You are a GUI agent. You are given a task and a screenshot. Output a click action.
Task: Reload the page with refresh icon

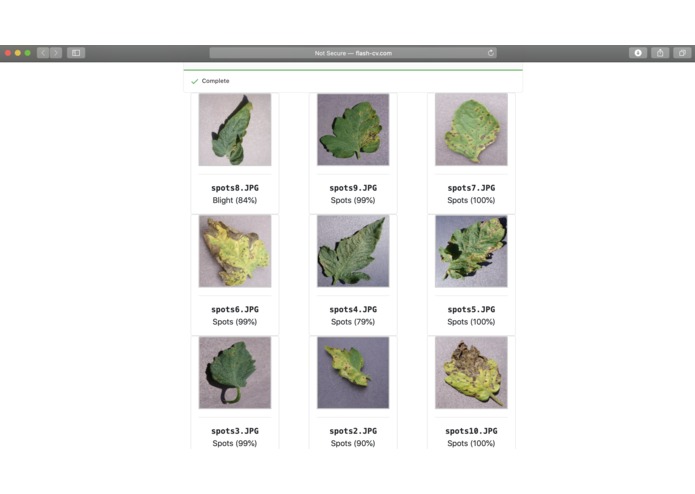[491, 53]
